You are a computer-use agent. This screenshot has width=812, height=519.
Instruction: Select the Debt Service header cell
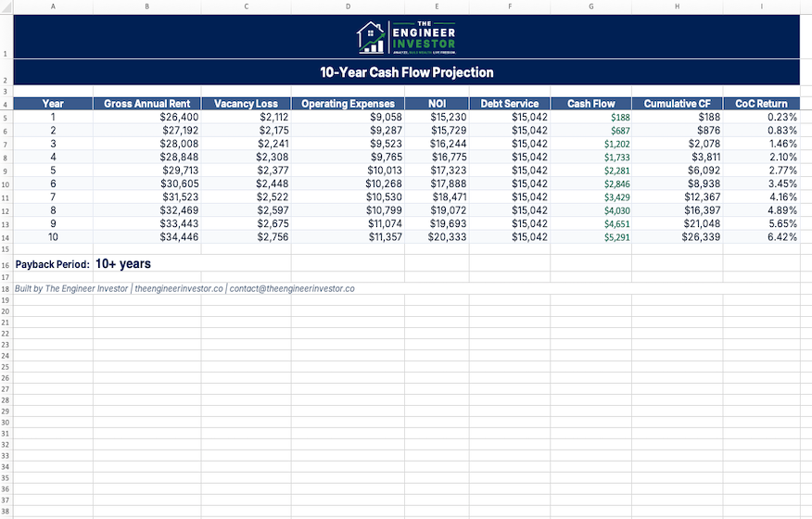[510, 104]
